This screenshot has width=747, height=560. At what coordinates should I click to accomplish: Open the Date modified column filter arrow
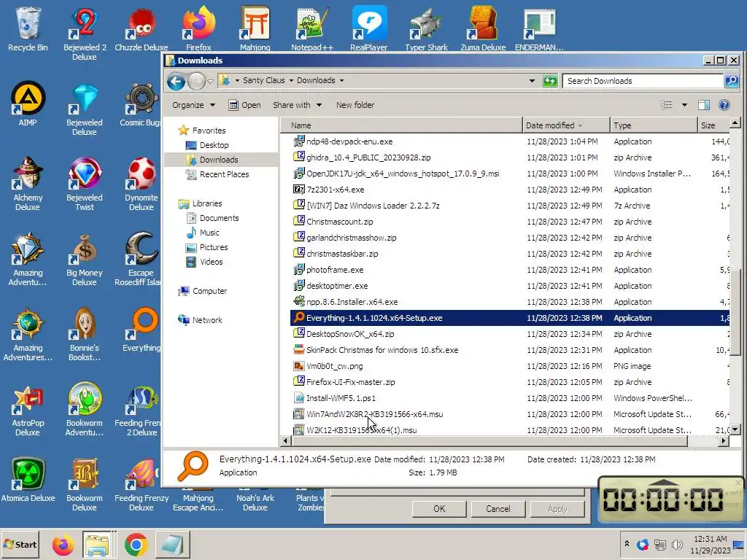(x=580, y=125)
